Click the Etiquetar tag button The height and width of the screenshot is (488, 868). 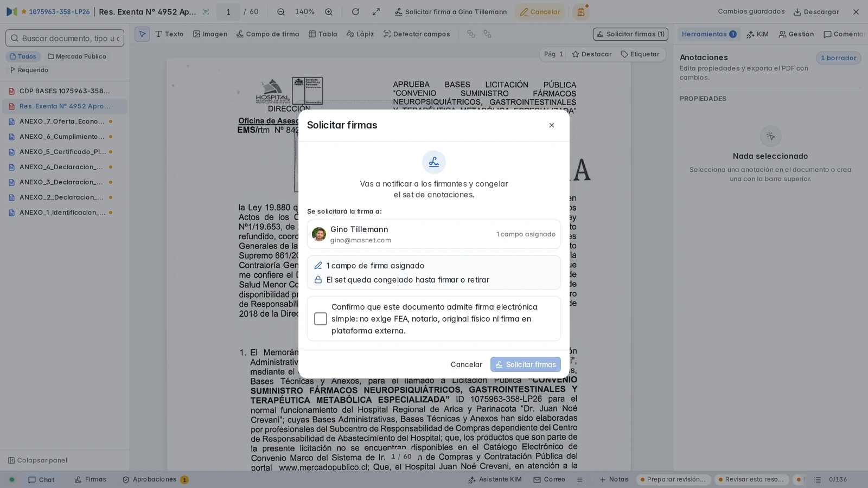(640, 54)
